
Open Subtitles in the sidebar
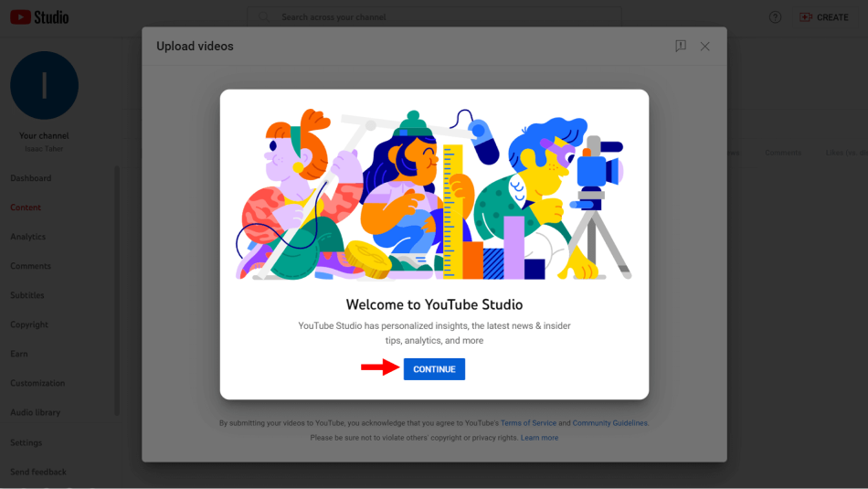pyautogui.click(x=27, y=295)
